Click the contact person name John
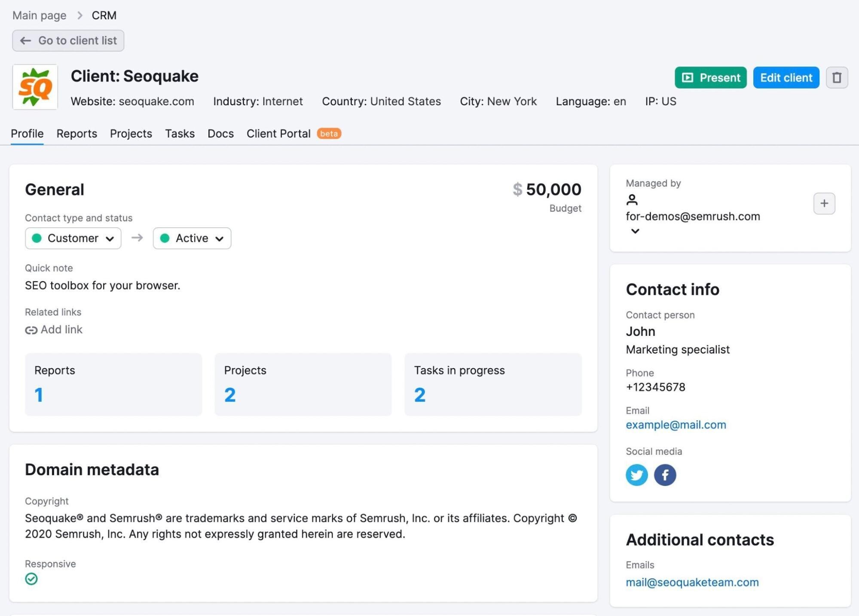The width and height of the screenshot is (859, 616). click(640, 332)
